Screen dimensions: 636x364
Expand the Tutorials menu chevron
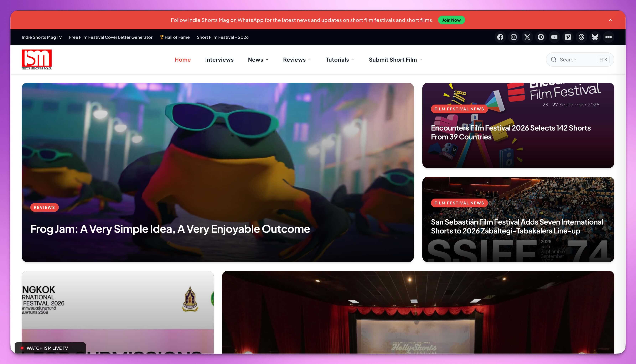pyautogui.click(x=352, y=59)
